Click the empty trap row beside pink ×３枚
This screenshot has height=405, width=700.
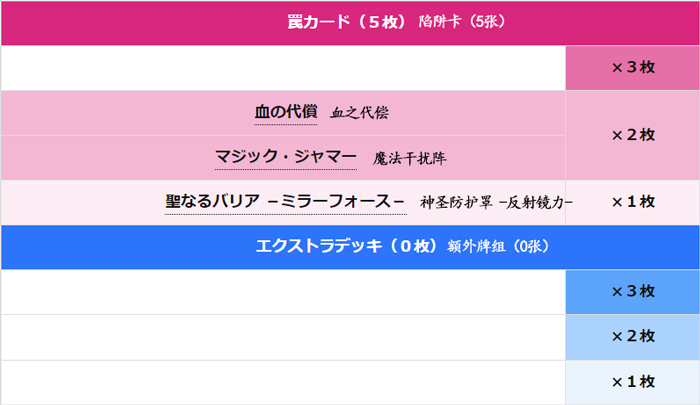tap(283, 68)
